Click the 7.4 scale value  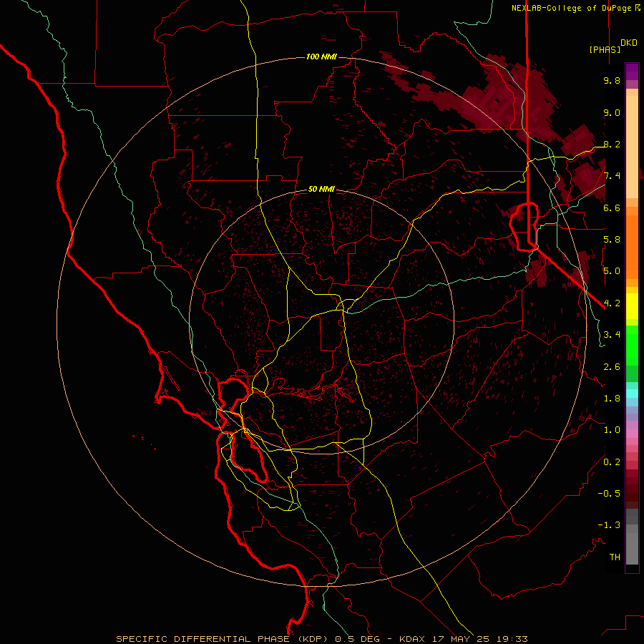coord(612,176)
